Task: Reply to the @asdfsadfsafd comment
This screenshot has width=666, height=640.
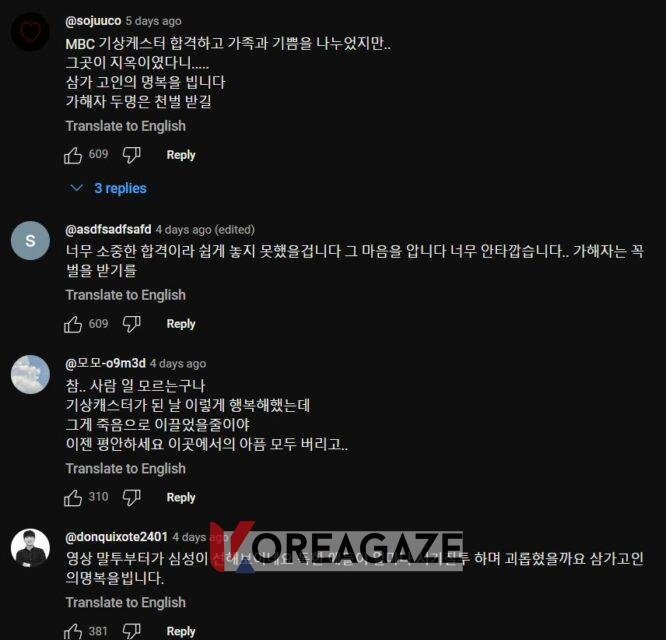Action: 181,324
